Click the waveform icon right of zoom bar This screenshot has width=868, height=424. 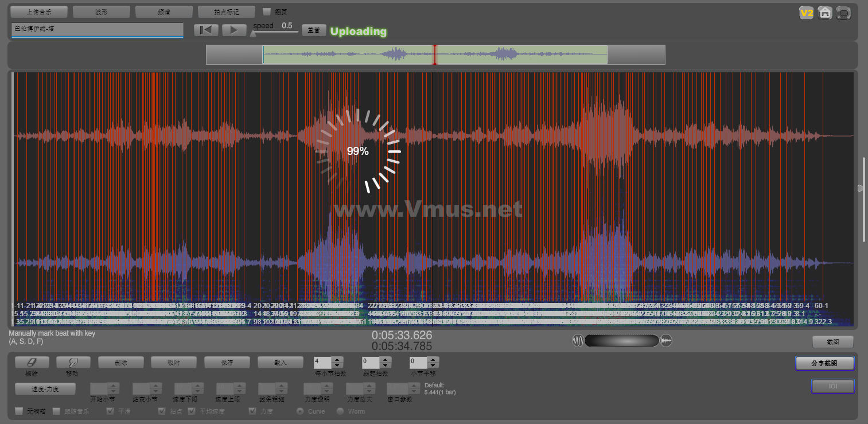coord(666,341)
